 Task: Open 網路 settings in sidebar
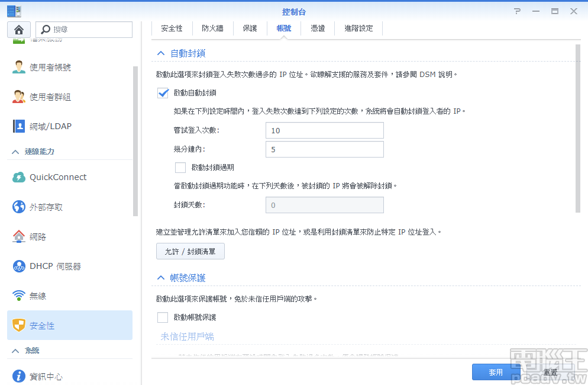(44, 236)
